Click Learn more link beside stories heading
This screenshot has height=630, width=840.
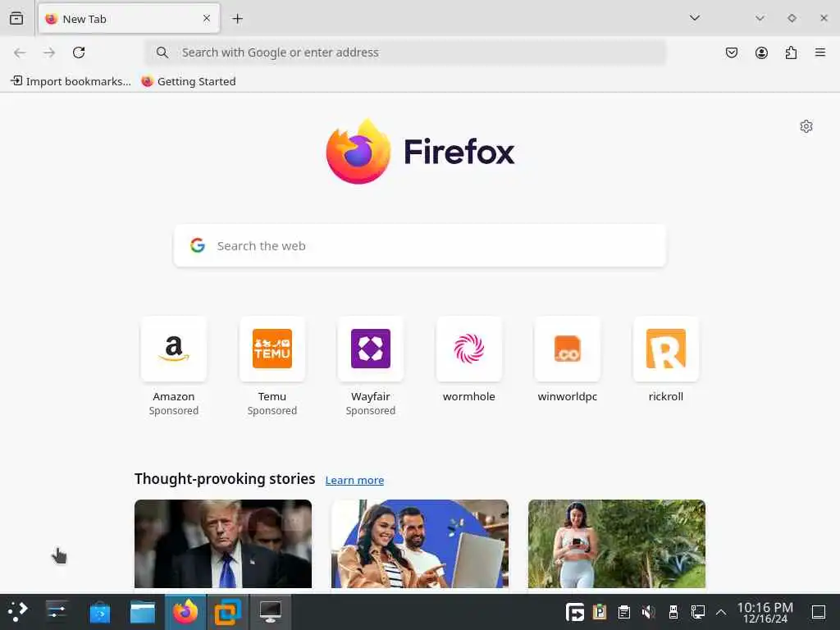pyautogui.click(x=354, y=480)
